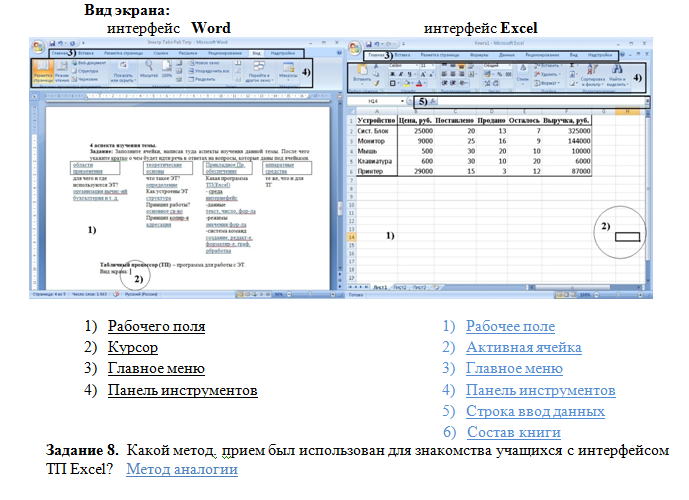
Task: Save the Word document via quick access
Action: coord(52,43)
